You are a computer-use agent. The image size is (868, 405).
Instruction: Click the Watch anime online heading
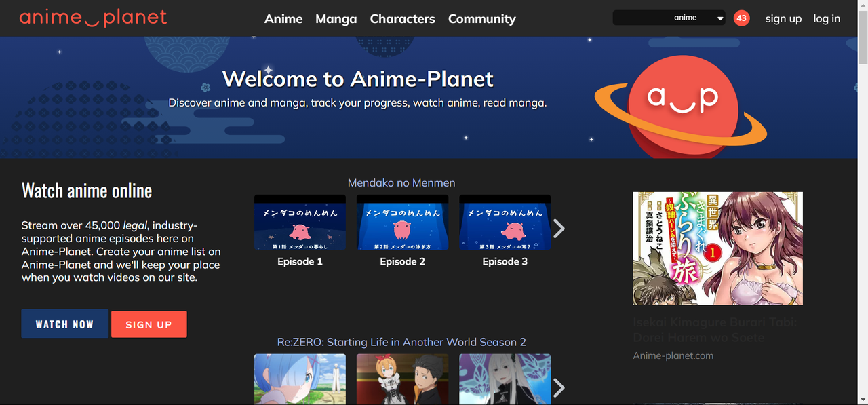(87, 191)
